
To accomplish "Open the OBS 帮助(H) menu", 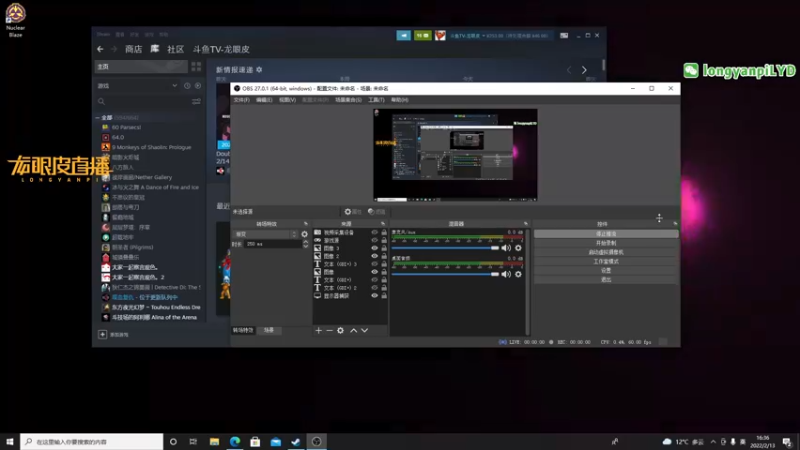I will pyautogui.click(x=399, y=100).
